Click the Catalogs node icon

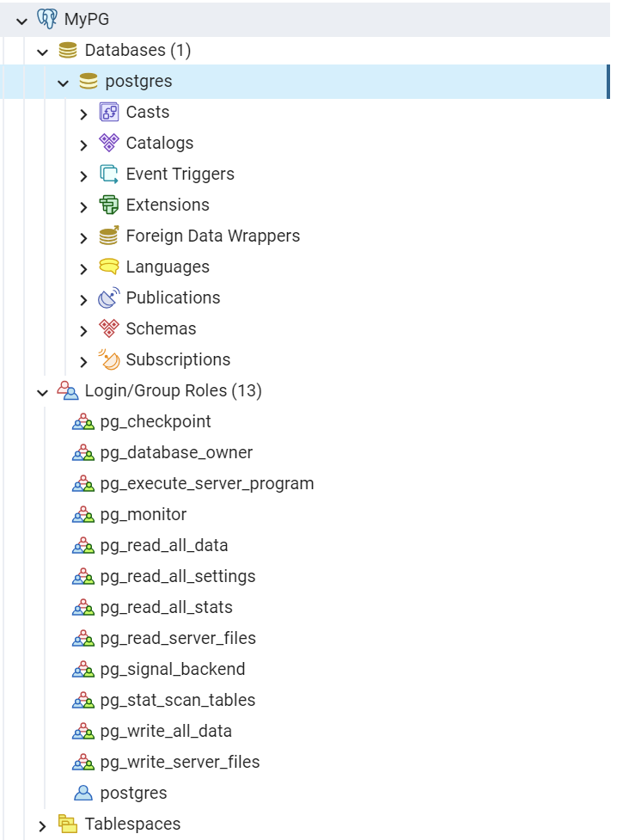tap(109, 143)
